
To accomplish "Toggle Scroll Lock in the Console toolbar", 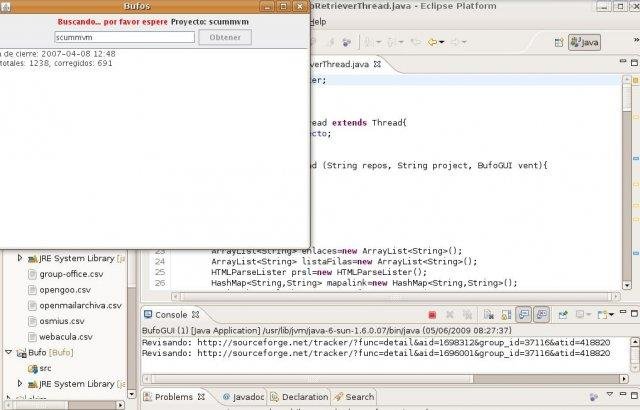I will pos(506,315).
